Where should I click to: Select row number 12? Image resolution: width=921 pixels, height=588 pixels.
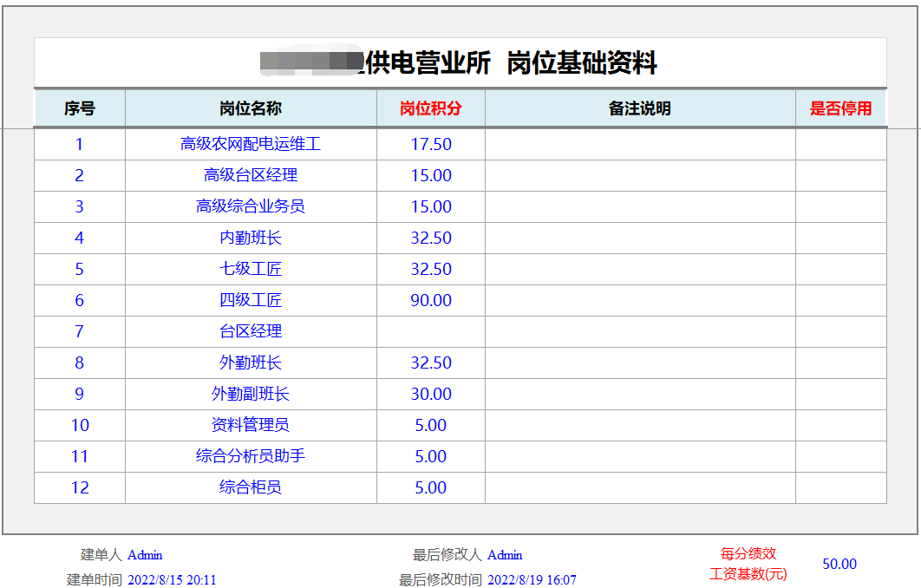tap(80, 487)
